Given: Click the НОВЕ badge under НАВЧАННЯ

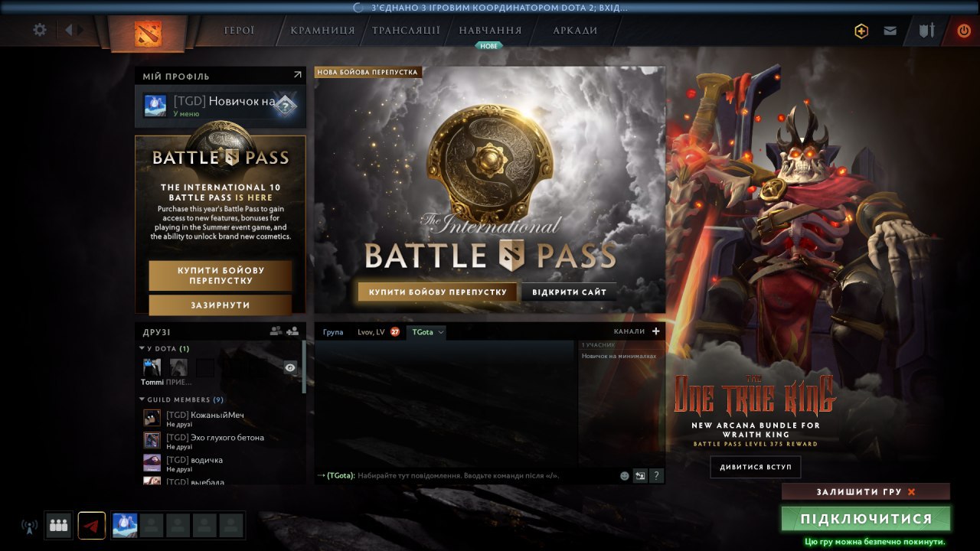Looking at the screenshot, I should pos(488,46).
